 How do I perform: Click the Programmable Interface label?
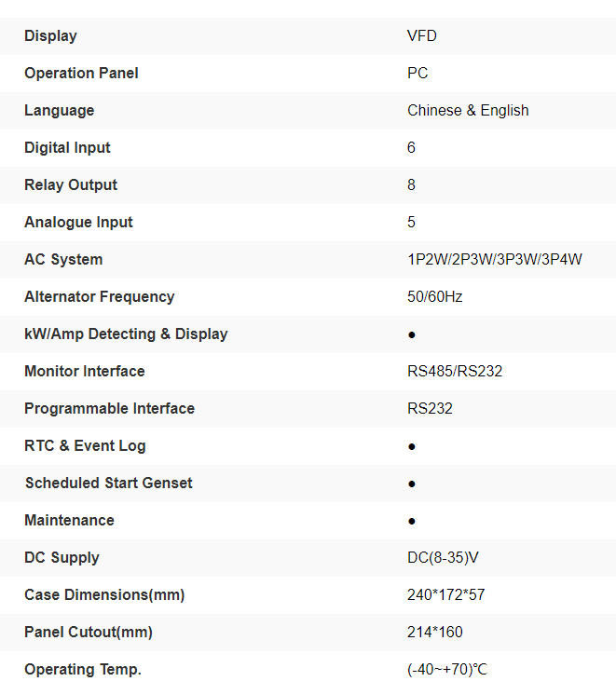pyautogui.click(x=109, y=409)
